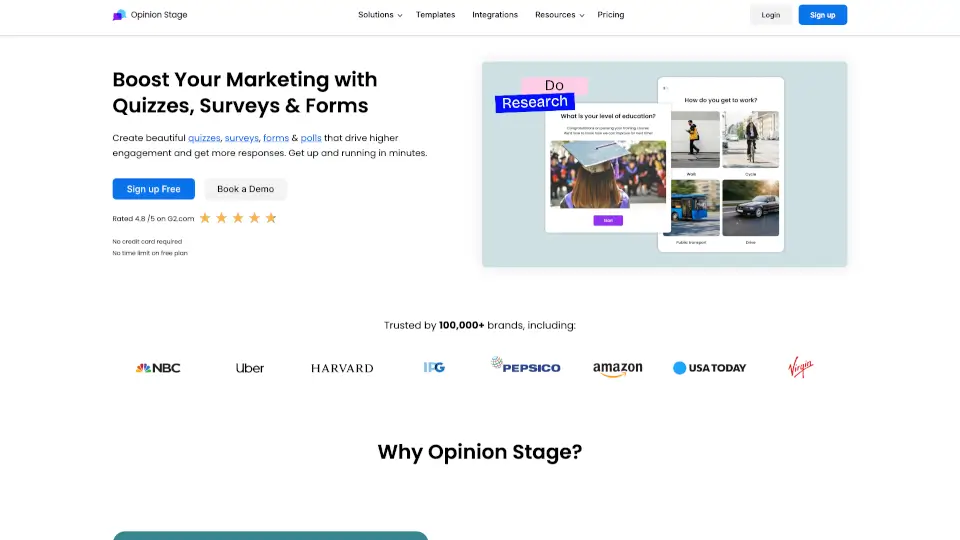The width and height of the screenshot is (960, 540).
Task: Follow the forms link
Action: click(276, 138)
